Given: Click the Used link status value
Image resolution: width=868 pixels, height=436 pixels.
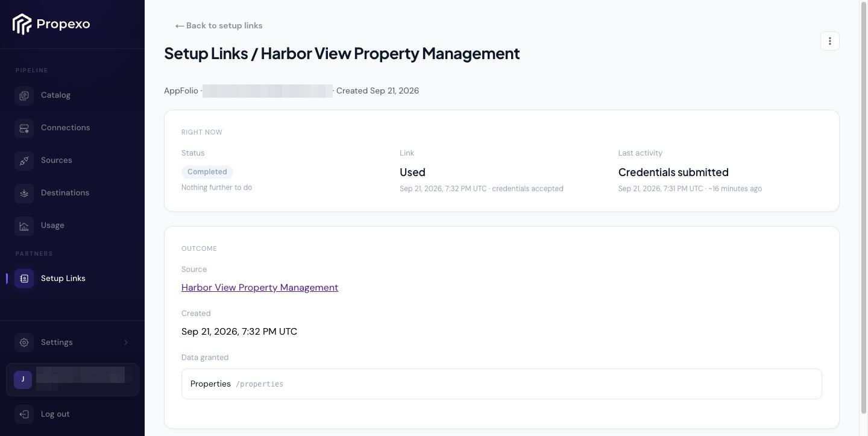Looking at the screenshot, I should click(412, 172).
